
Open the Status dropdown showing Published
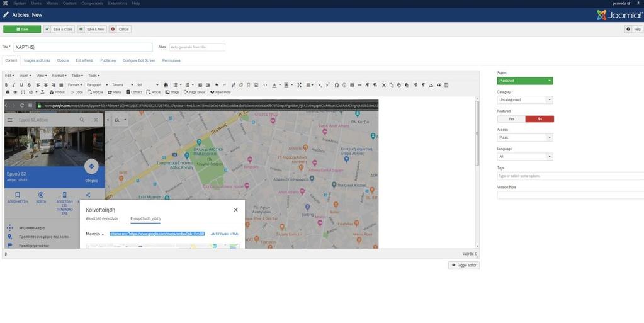pyautogui.click(x=525, y=81)
